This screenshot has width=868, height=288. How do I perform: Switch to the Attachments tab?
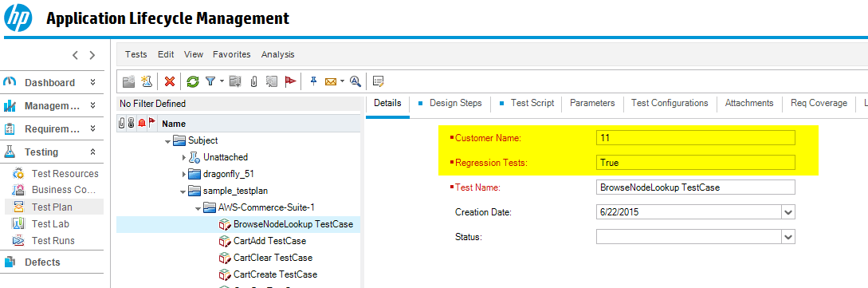[x=749, y=103]
